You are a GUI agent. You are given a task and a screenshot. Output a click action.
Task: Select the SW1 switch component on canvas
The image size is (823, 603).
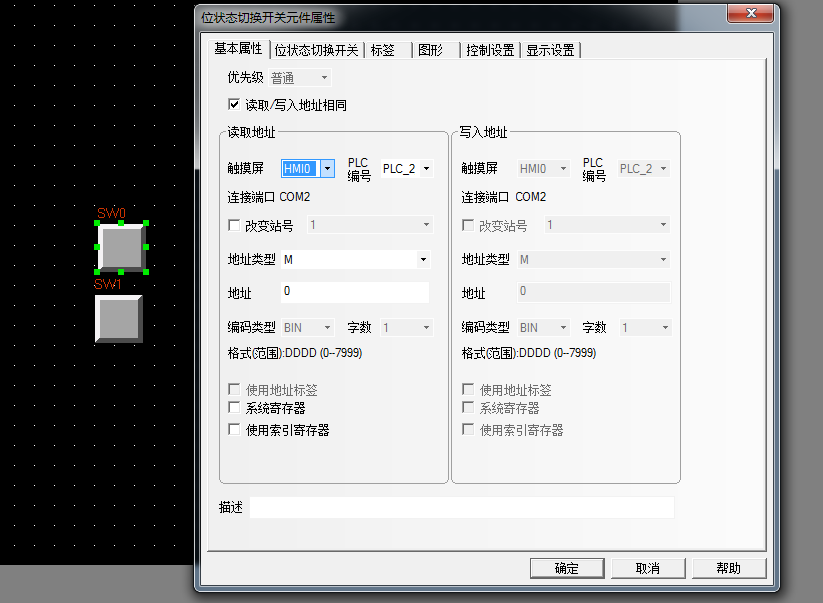118,318
